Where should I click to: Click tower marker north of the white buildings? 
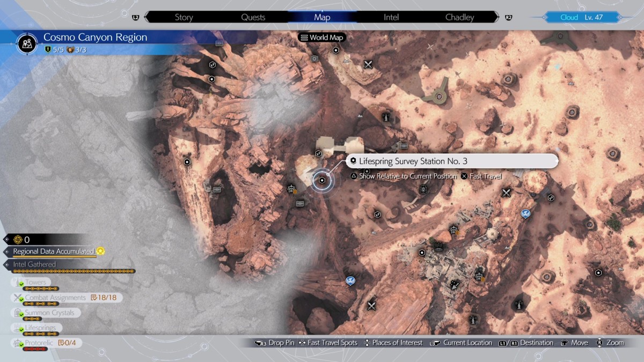[x=385, y=117]
